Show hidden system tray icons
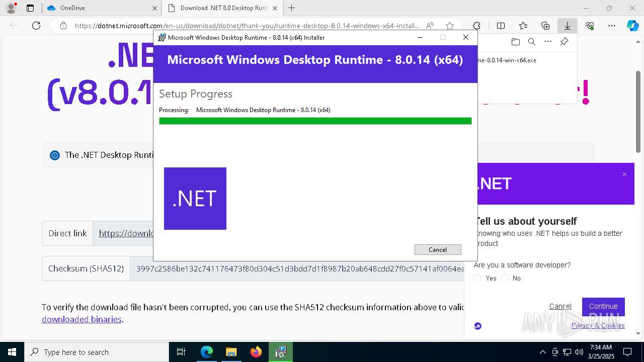This screenshot has width=644, height=362. click(x=542, y=352)
